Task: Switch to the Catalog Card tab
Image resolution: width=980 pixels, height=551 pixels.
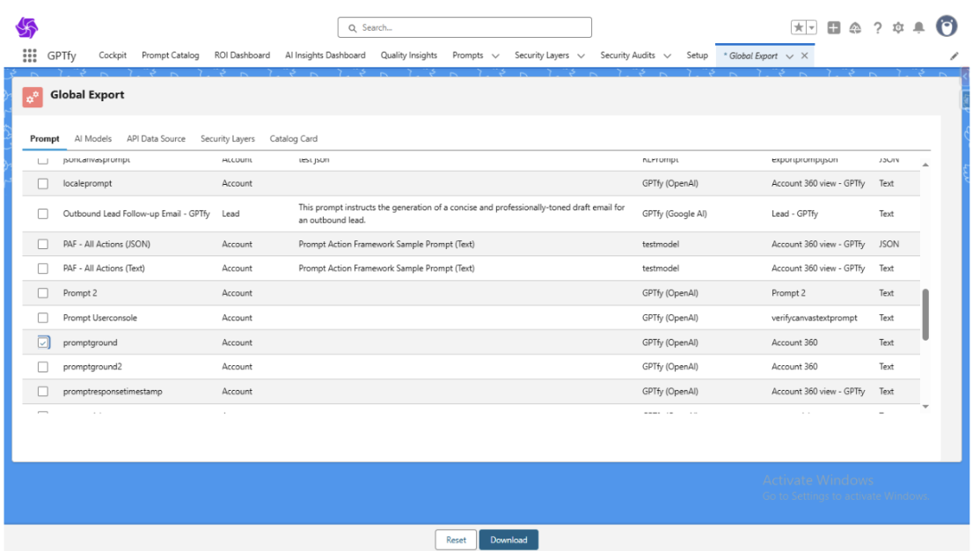Action: [293, 139]
